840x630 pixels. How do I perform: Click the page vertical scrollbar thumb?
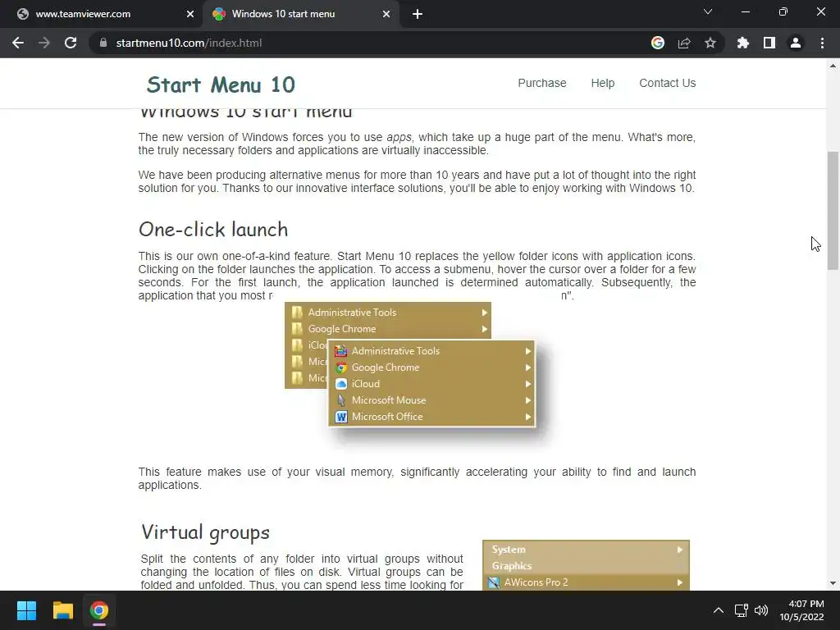(x=833, y=211)
